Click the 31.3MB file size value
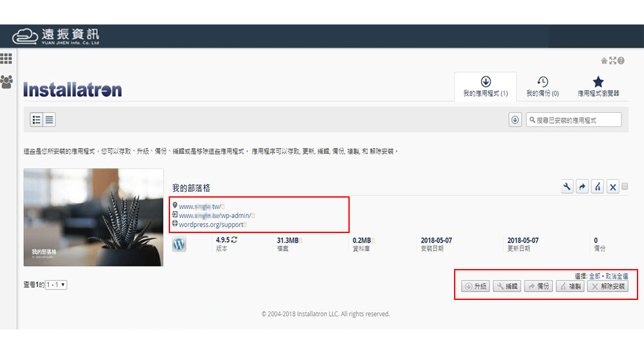This screenshot has height=354, width=644. point(287,240)
